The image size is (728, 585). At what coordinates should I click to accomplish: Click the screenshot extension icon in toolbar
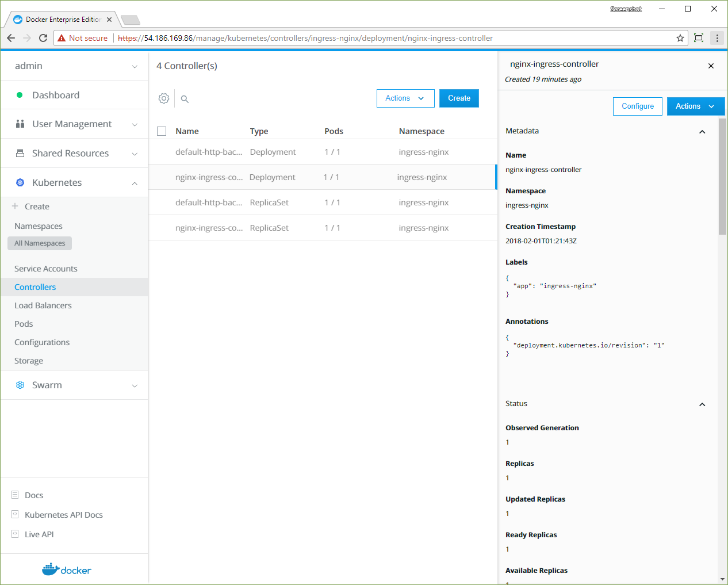pos(699,38)
